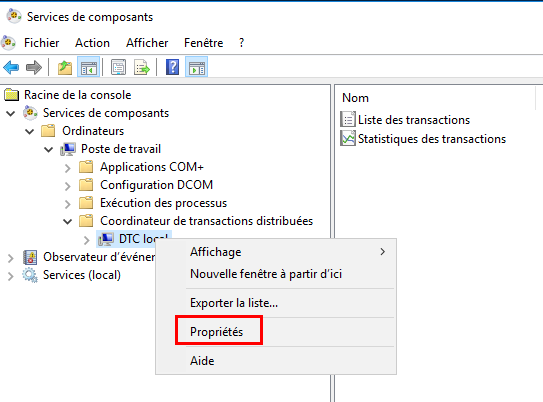Collapse Coordinateur de transactions distribuées node
This screenshot has width=543, height=402.
(x=68, y=221)
